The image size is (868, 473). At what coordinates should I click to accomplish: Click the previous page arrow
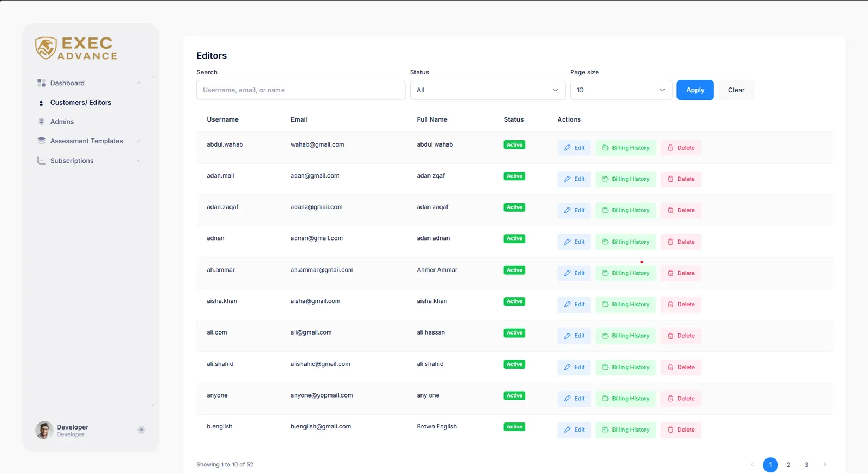pyautogui.click(x=752, y=465)
